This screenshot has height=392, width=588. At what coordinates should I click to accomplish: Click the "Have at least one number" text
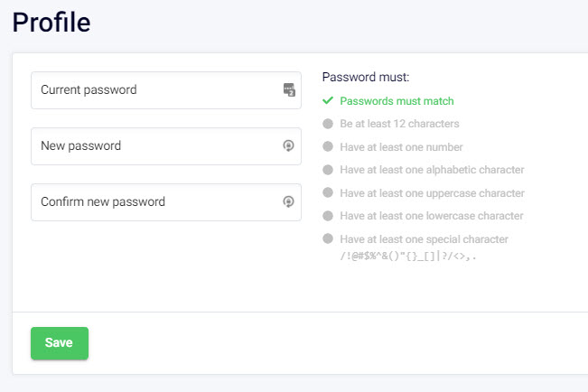[401, 147]
